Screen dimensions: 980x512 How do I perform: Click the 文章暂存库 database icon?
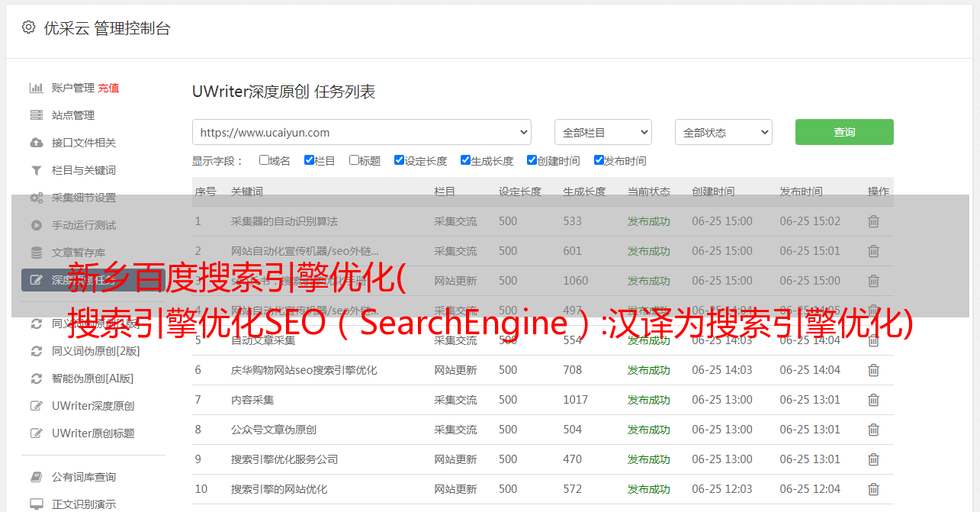36,253
